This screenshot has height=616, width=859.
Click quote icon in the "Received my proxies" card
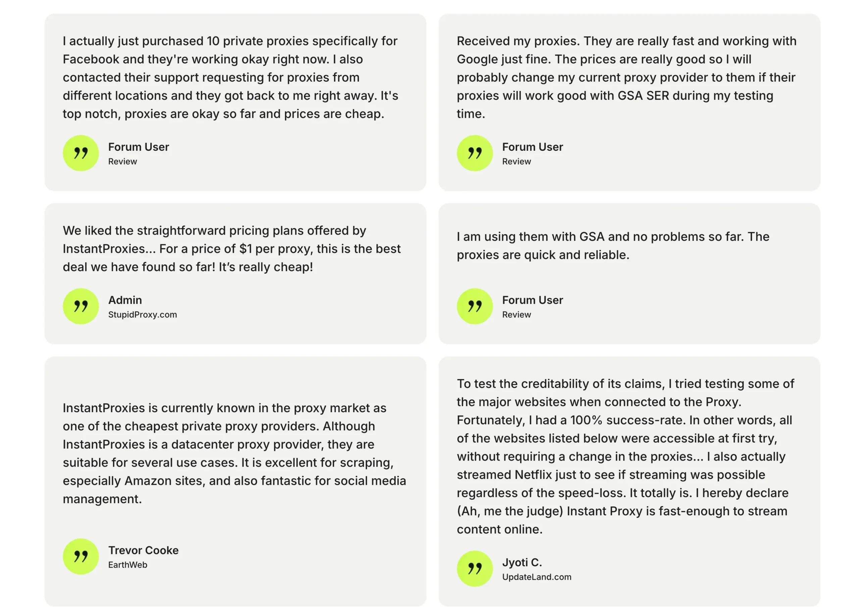click(x=474, y=153)
